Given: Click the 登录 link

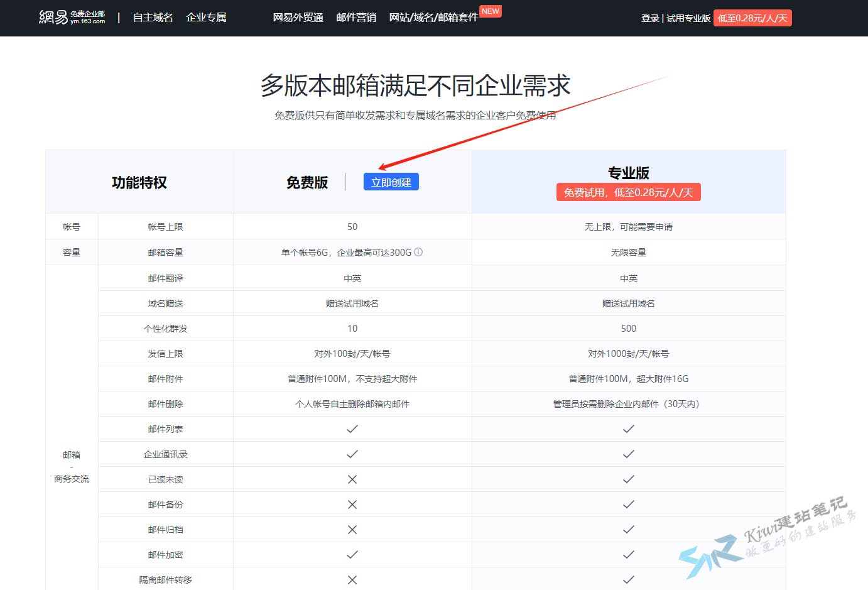Looking at the screenshot, I should (650, 18).
